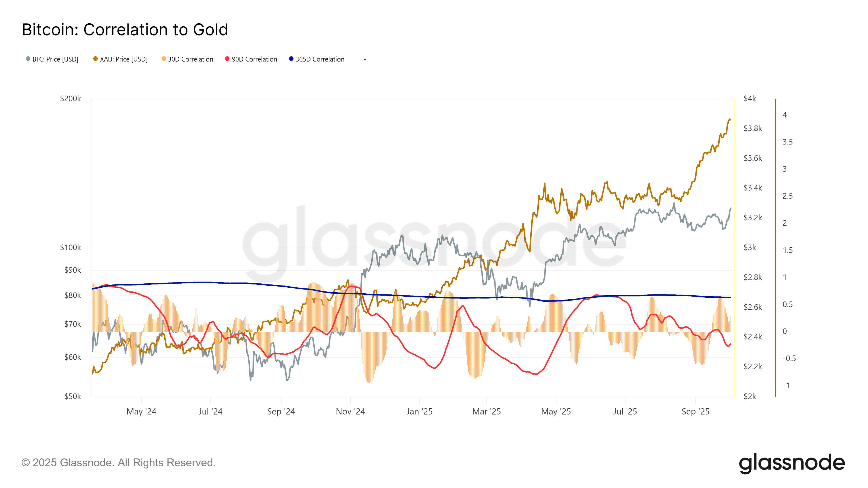Click the BTC Price legend grey dot
Screen dimensions: 868x488
tap(28, 59)
